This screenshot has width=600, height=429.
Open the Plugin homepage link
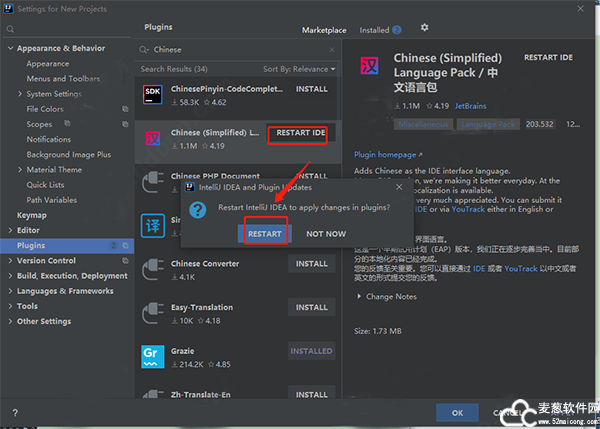[x=387, y=155]
